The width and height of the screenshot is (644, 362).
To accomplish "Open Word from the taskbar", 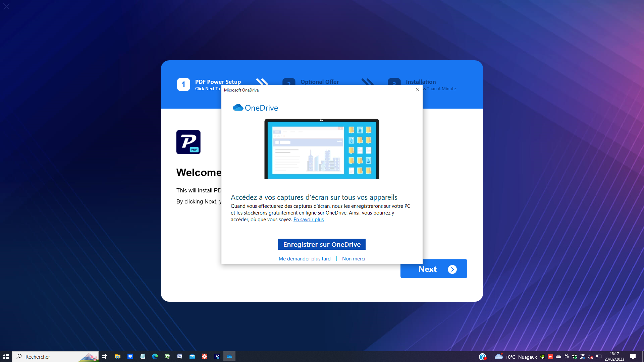I will (180, 356).
